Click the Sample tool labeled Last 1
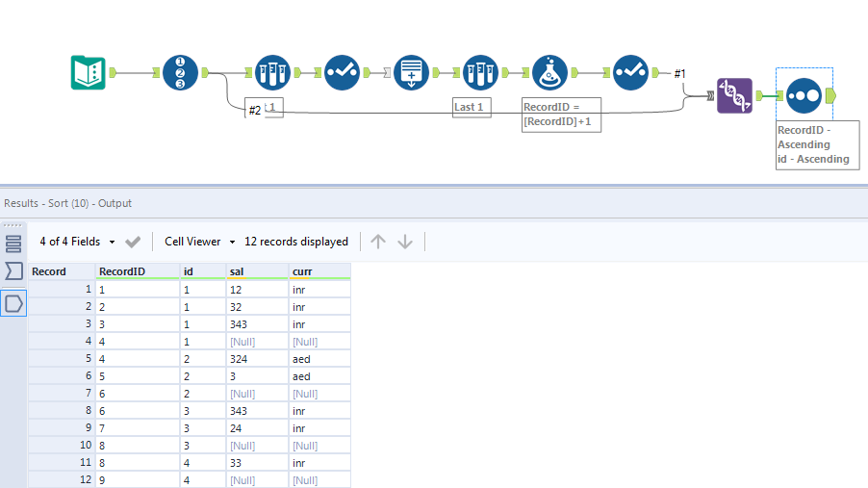Image resolution: width=868 pixels, height=488 pixels. click(480, 72)
